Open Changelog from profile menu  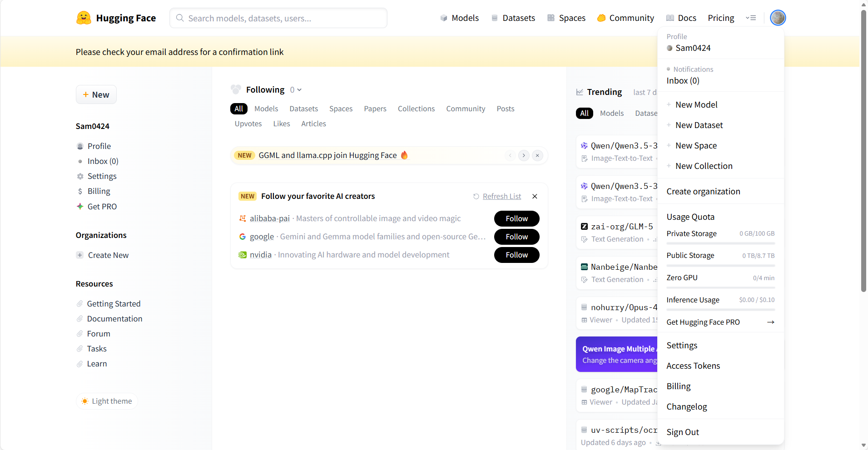pyautogui.click(x=721, y=407)
